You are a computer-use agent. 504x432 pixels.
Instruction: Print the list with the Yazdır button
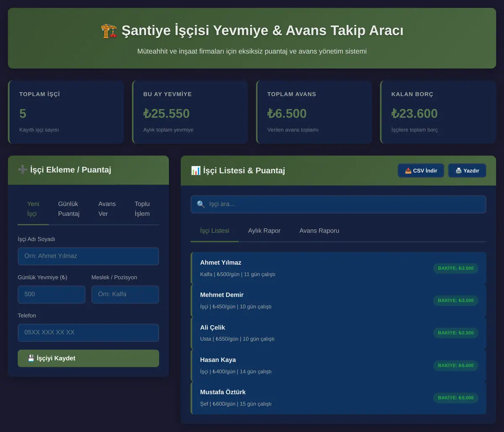(x=467, y=171)
